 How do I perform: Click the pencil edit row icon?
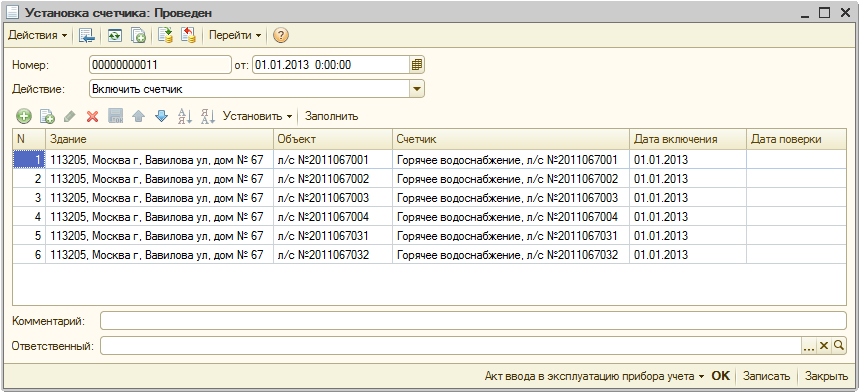coord(70,116)
